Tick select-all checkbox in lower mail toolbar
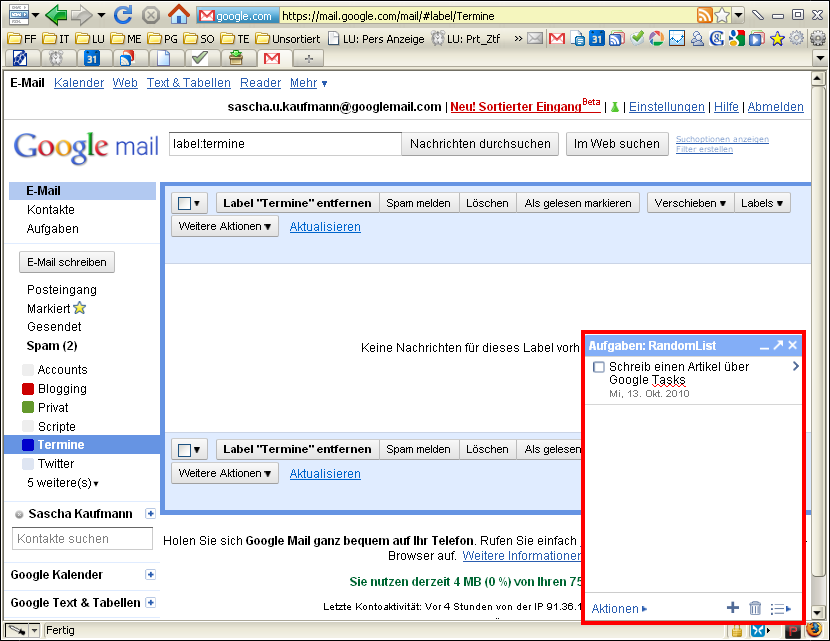 pyautogui.click(x=184, y=450)
